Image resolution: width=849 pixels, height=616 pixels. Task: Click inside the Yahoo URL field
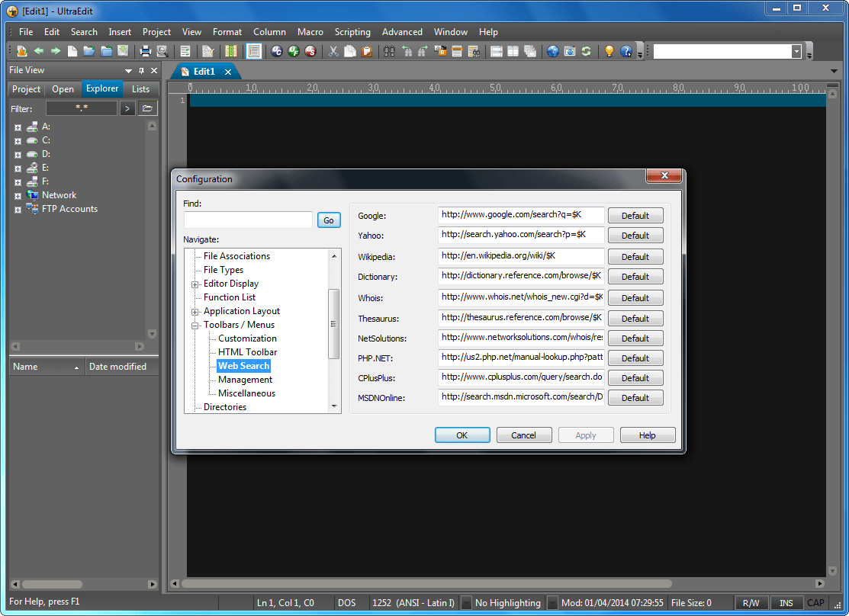(520, 235)
